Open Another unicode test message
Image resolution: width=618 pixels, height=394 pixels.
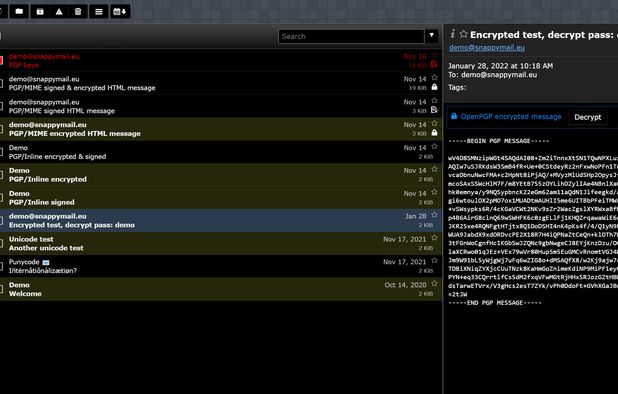(x=221, y=243)
